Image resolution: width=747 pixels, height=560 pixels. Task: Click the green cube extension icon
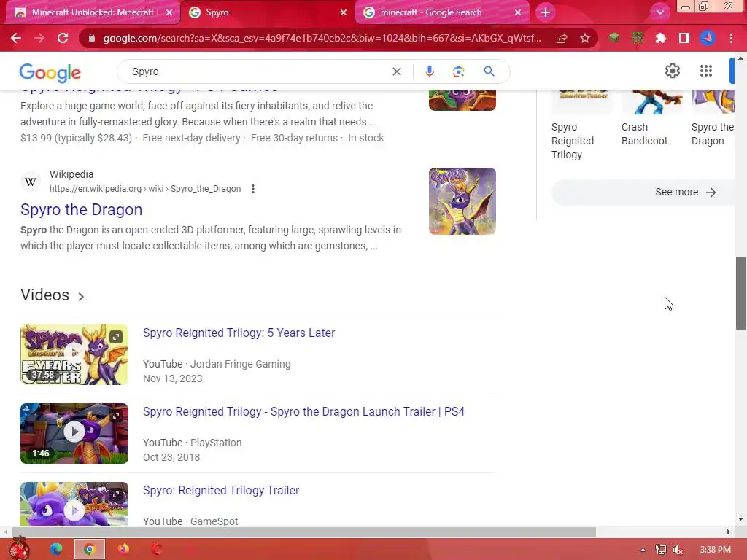pos(614,38)
